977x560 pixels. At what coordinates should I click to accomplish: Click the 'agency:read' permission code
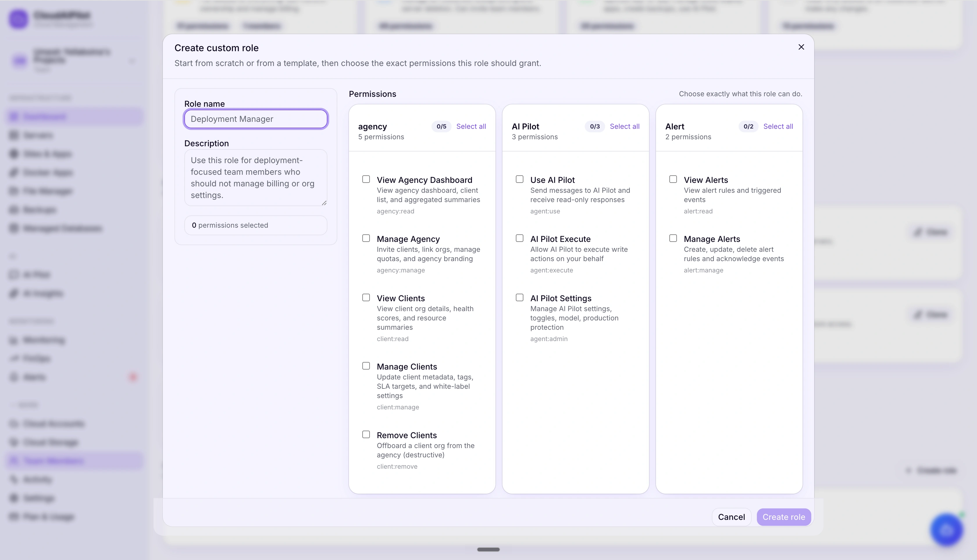tap(395, 212)
